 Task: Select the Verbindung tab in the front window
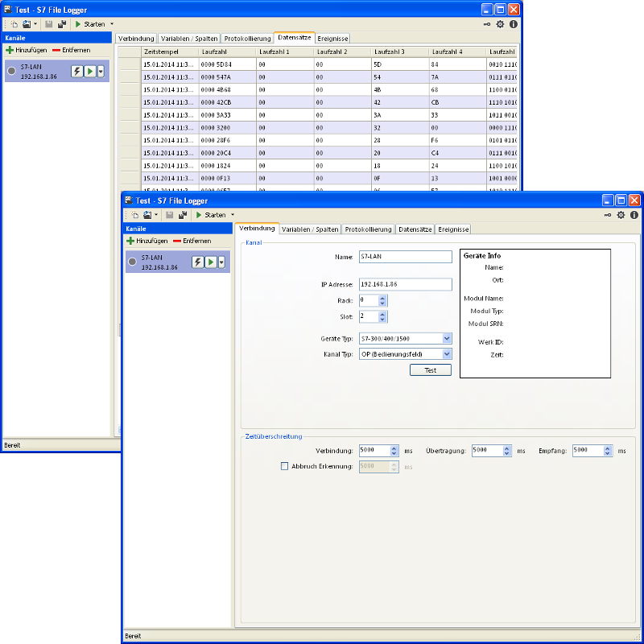(x=257, y=229)
